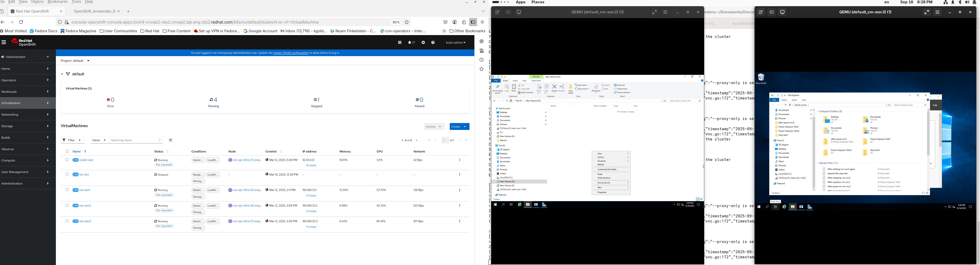The image size is (980, 265).
Task: Click the quick create plus icon in header
Action: pos(423,43)
